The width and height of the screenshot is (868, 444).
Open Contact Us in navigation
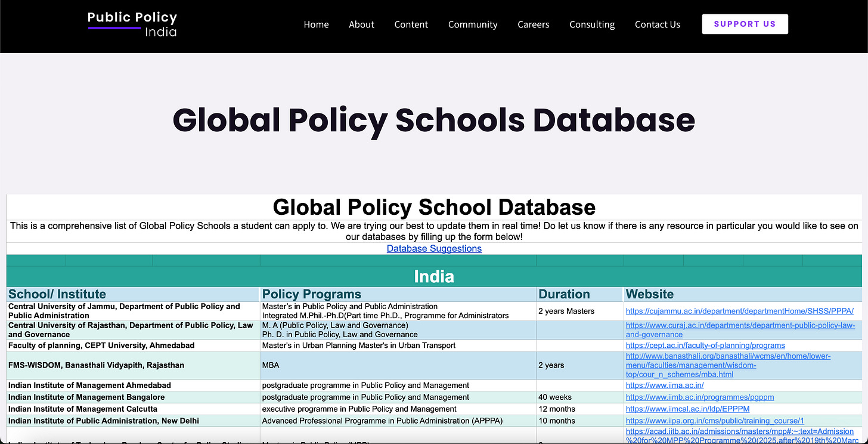coord(658,24)
